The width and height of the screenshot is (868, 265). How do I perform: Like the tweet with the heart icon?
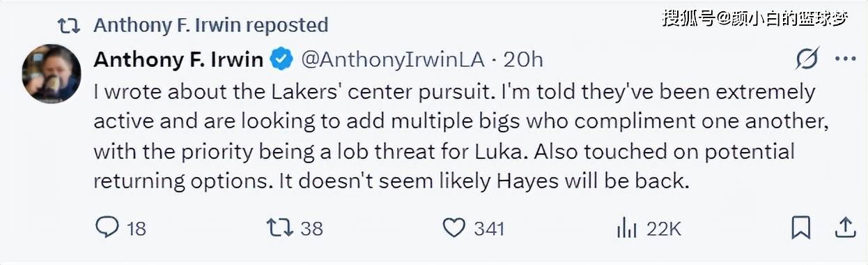(x=454, y=228)
